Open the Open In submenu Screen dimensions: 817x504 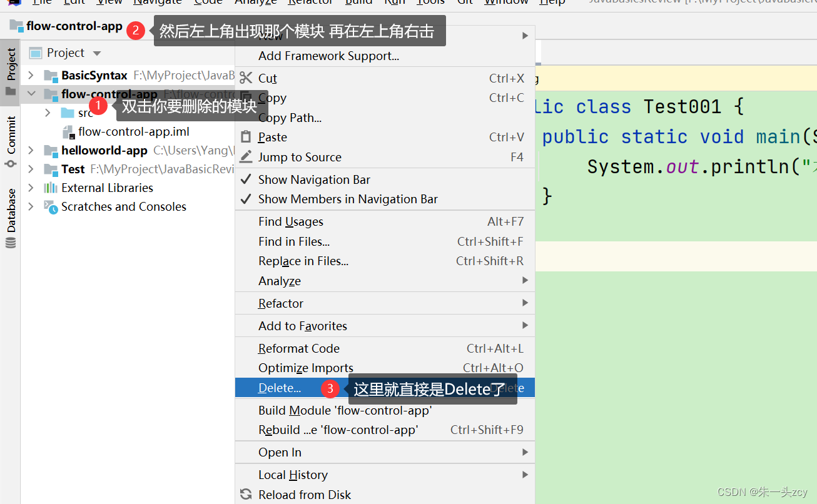[x=385, y=452]
